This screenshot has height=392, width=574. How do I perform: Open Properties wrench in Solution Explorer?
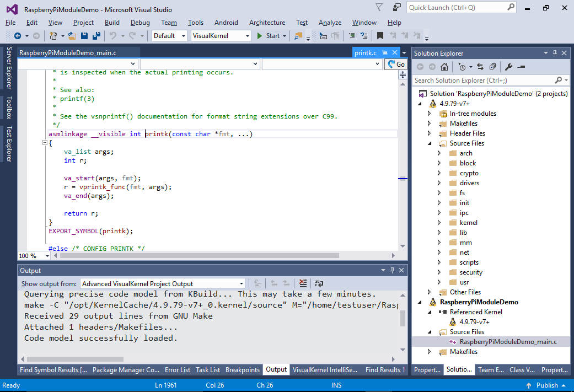point(508,67)
